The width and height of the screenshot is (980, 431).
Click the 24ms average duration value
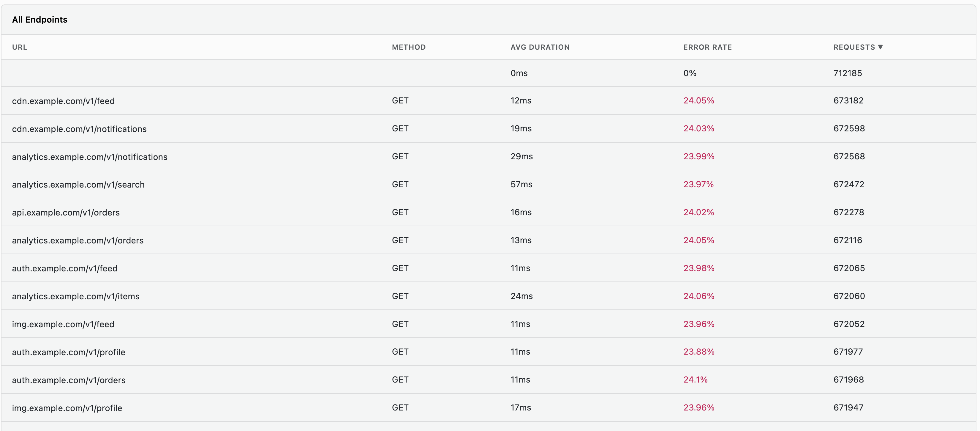pyautogui.click(x=521, y=296)
